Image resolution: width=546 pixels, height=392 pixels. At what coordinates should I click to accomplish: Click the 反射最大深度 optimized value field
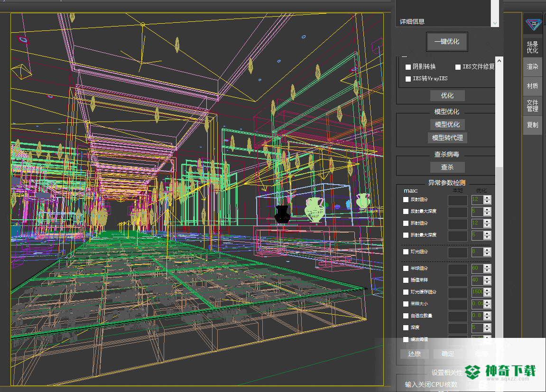[477, 212]
